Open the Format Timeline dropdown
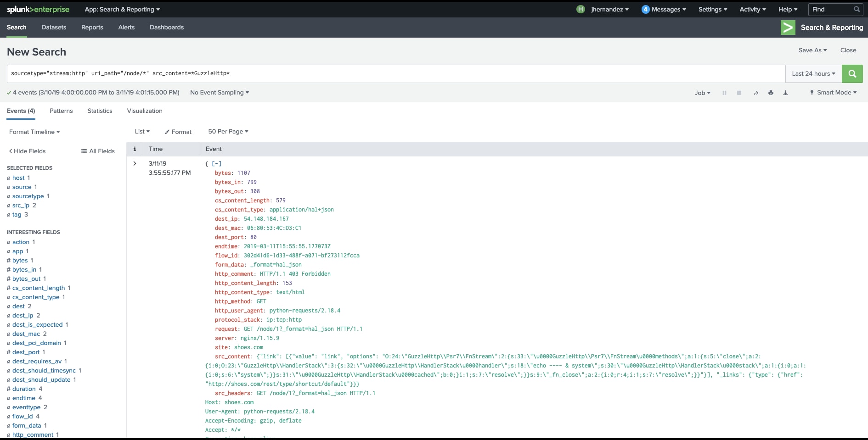868x440 pixels. pos(34,132)
